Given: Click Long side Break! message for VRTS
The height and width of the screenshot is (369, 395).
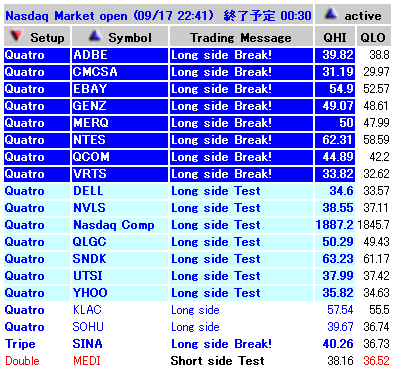Looking at the screenshot, I should point(241,174).
